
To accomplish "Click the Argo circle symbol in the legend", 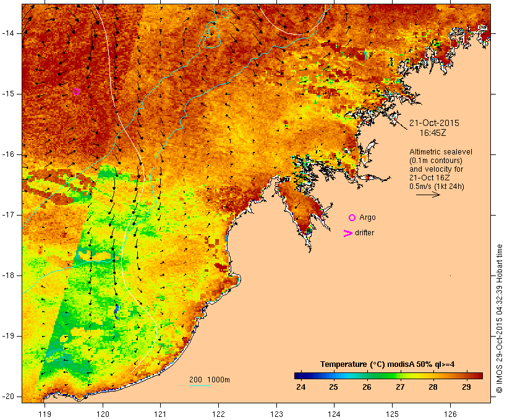I will [x=352, y=218].
